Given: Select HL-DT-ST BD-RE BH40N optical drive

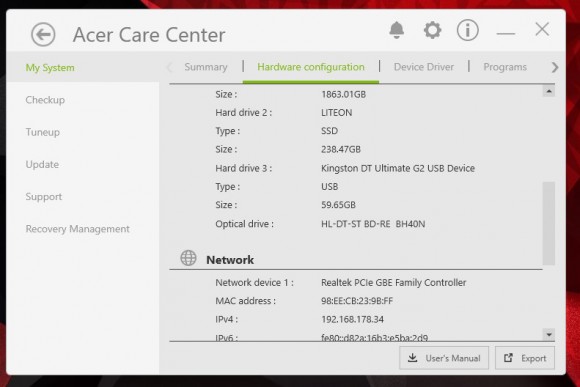Looking at the screenshot, I should (x=373, y=224).
